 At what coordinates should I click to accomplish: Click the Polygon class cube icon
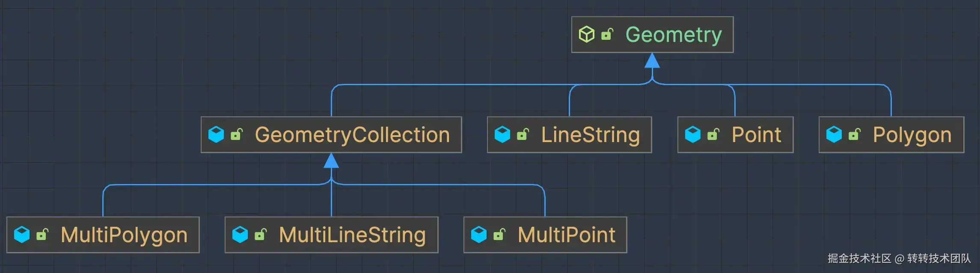point(834,134)
